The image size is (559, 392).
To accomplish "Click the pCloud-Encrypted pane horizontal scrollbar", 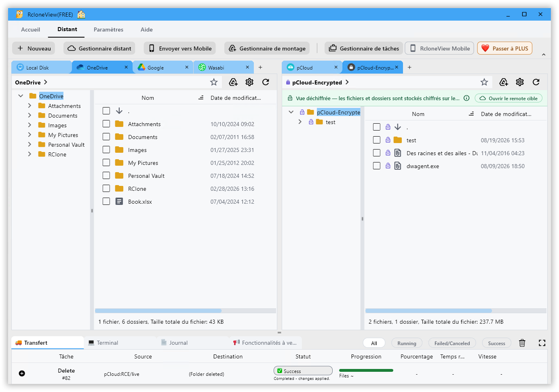I will coord(428,311).
